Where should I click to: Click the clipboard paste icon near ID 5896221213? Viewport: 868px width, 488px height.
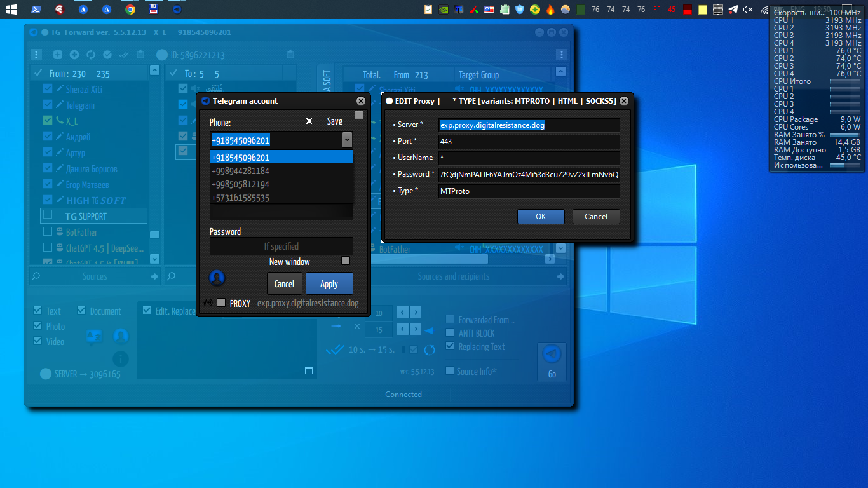click(x=289, y=55)
